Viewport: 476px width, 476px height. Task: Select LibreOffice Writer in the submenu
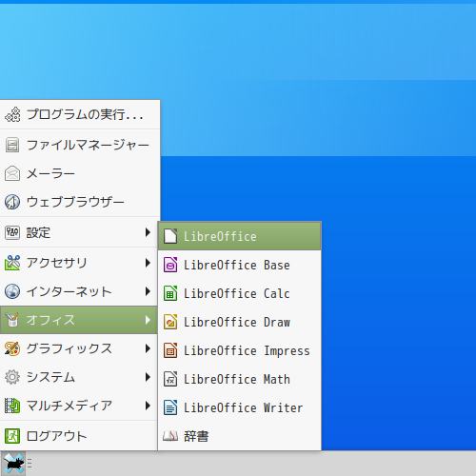[240, 407]
